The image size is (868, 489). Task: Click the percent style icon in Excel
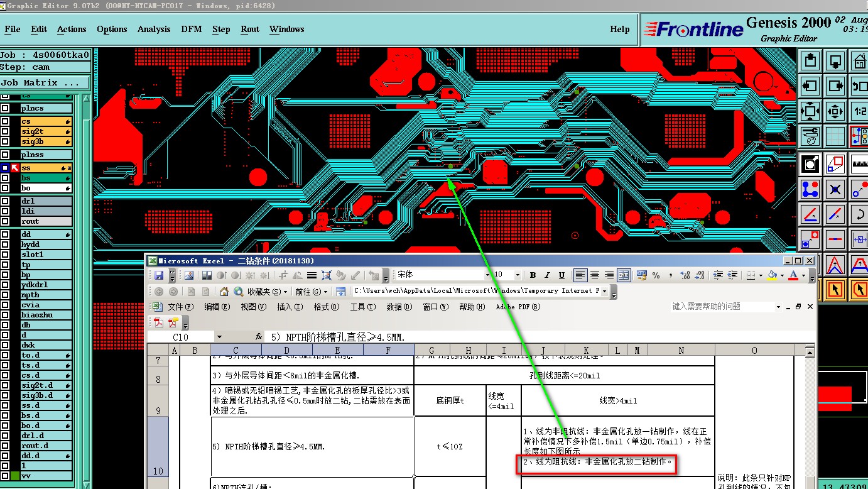tap(656, 275)
